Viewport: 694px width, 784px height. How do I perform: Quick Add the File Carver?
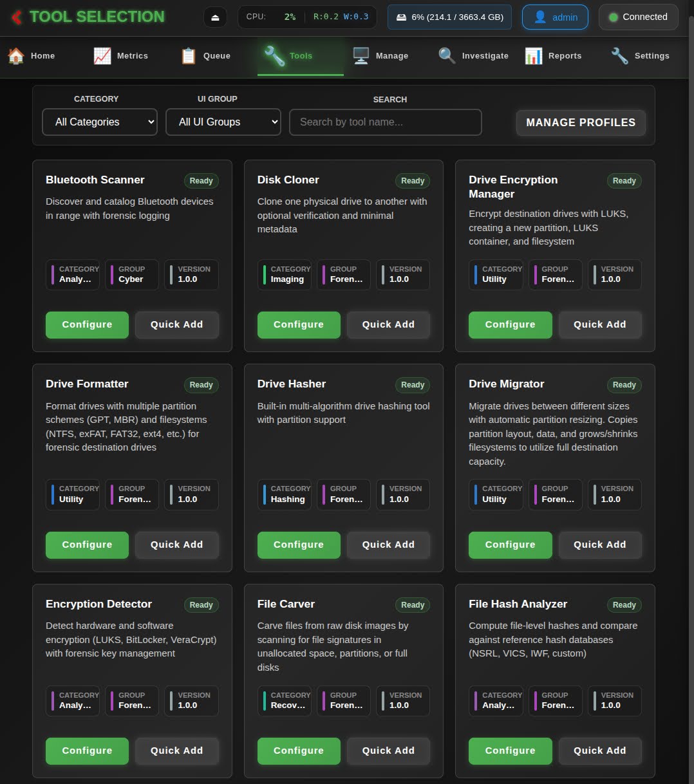388,751
